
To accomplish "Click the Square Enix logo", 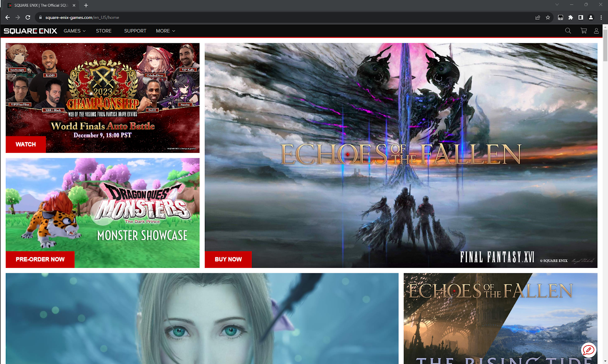I will pos(30,31).
